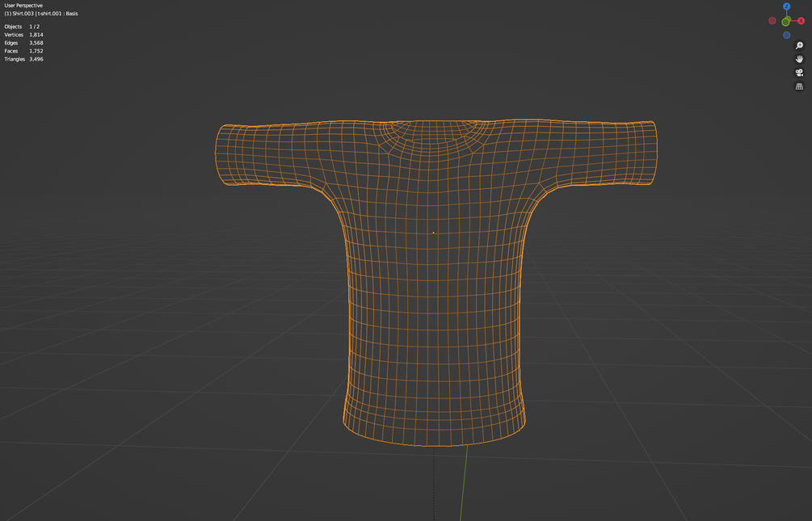
Task: Click the large green ring gizmo handle
Action: coord(785,22)
